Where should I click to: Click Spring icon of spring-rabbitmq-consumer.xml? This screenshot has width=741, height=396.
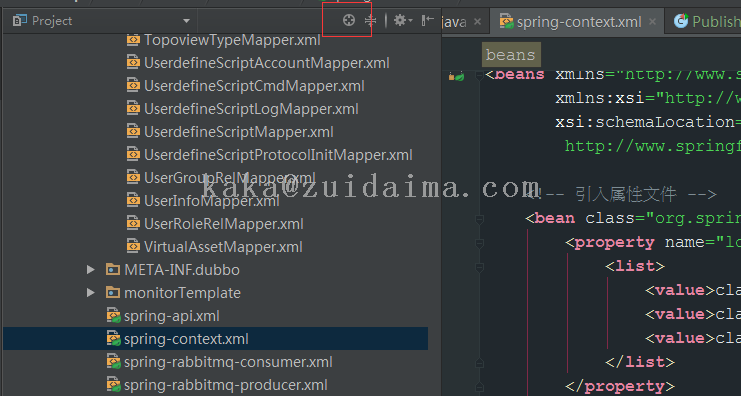[x=113, y=362]
